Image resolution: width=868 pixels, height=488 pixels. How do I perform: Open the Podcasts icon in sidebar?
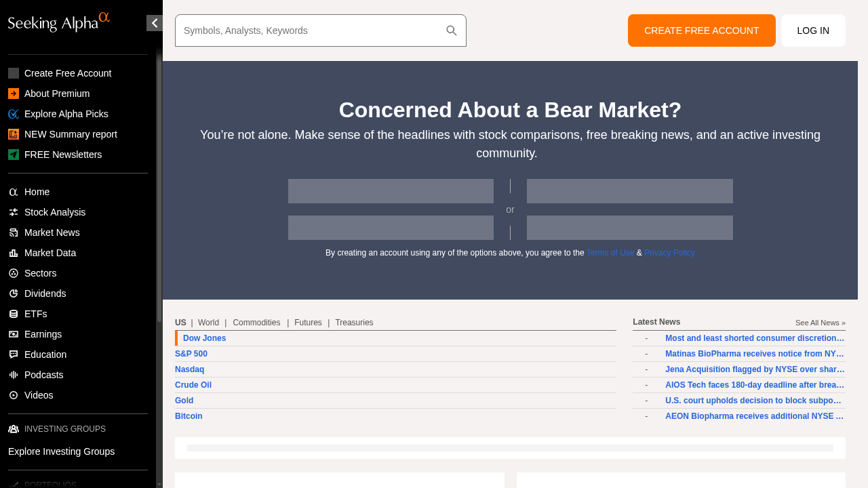[x=13, y=375]
